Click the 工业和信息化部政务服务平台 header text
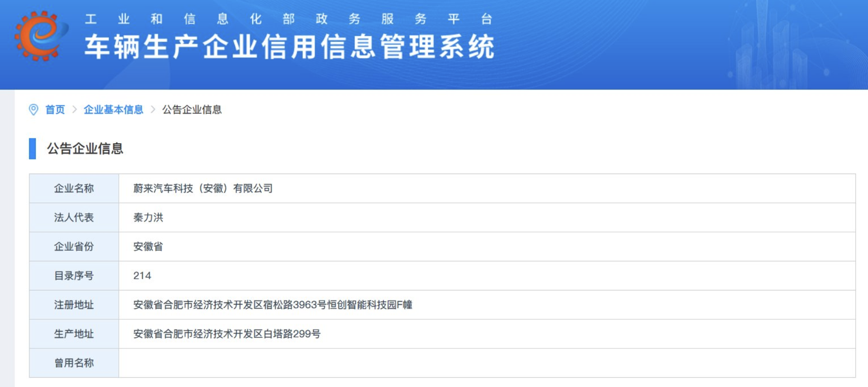The height and width of the screenshot is (387, 868). [x=289, y=19]
